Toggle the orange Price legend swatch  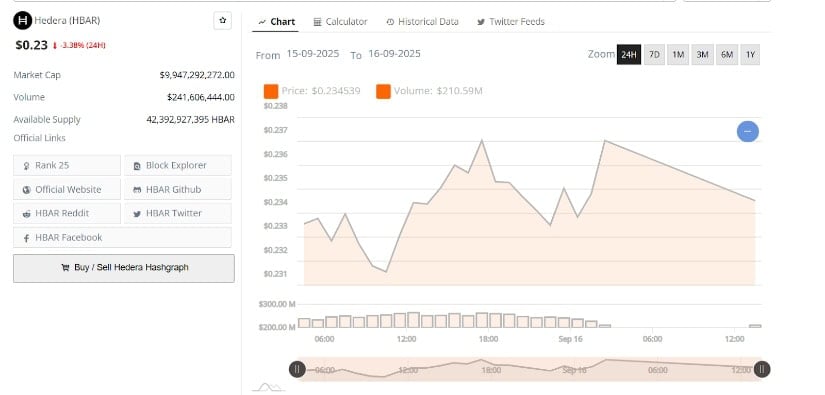click(x=271, y=91)
